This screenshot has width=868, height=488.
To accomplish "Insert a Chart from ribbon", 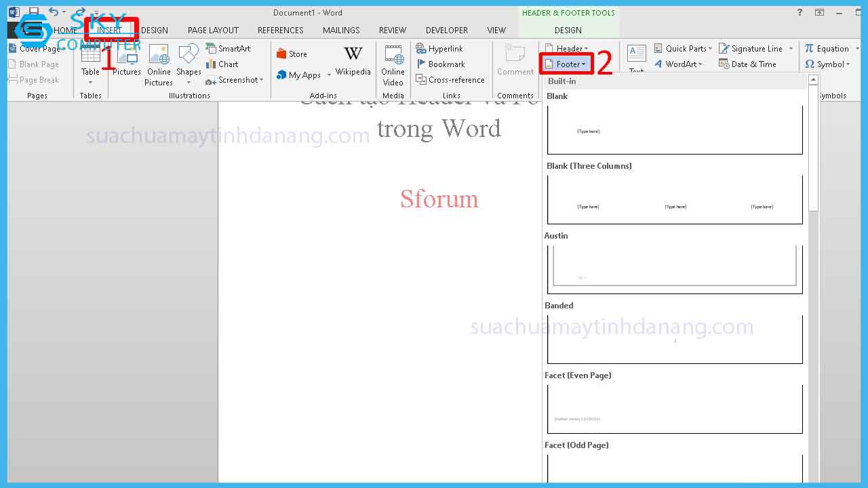I will point(222,64).
